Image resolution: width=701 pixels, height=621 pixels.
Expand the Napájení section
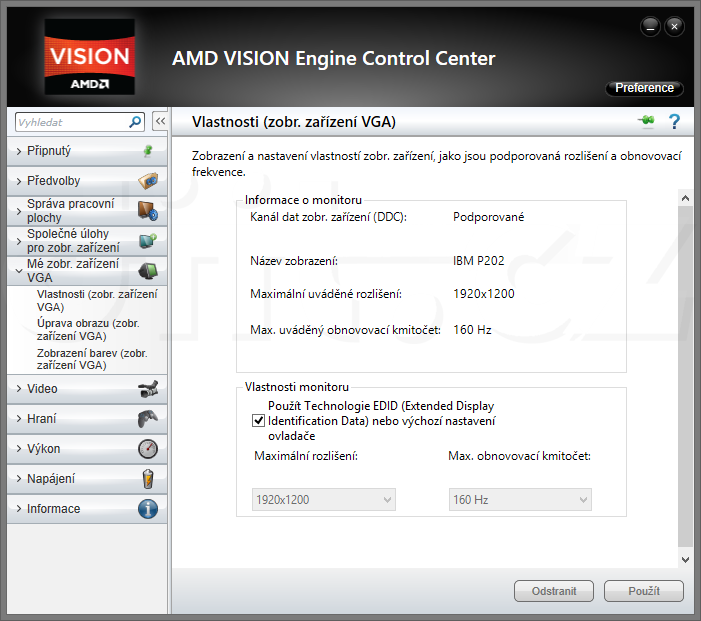87,479
